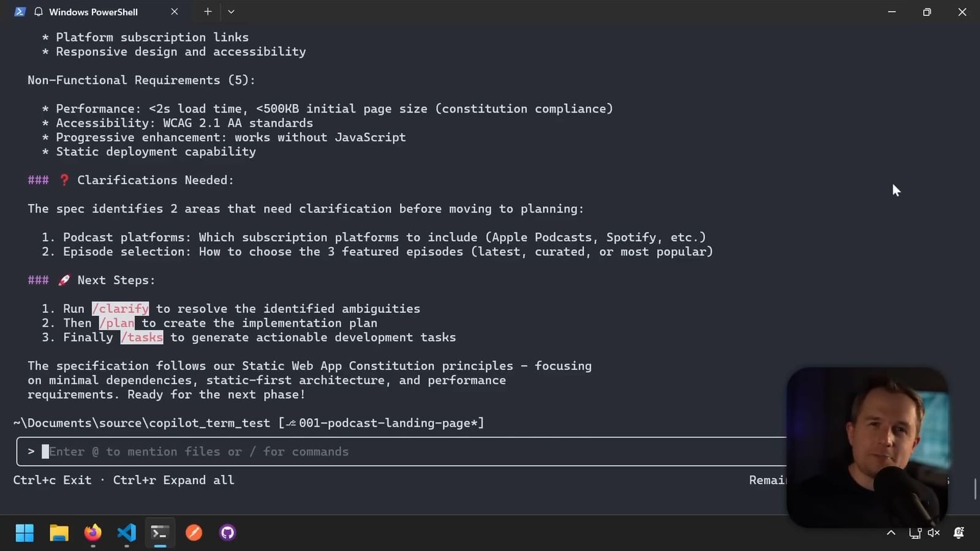
Task: Expand all output with Ctrl+r label
Action: (173, 480)
